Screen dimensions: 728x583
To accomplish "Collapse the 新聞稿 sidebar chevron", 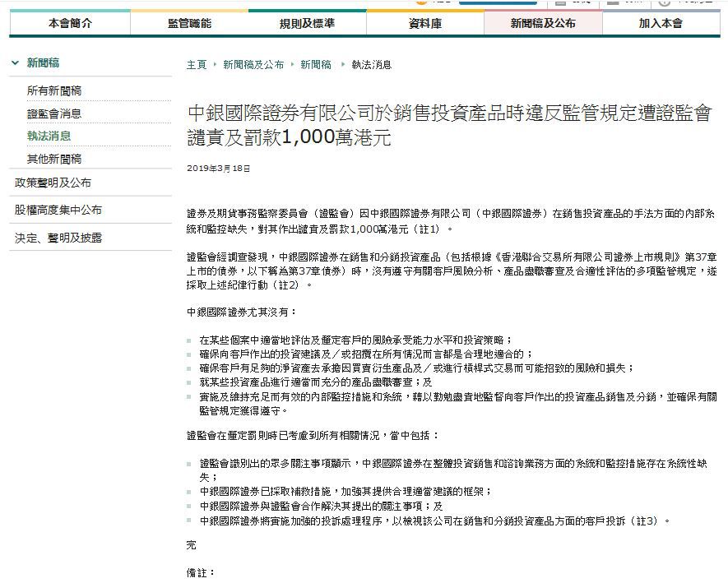I will click(x=16, y=62).
